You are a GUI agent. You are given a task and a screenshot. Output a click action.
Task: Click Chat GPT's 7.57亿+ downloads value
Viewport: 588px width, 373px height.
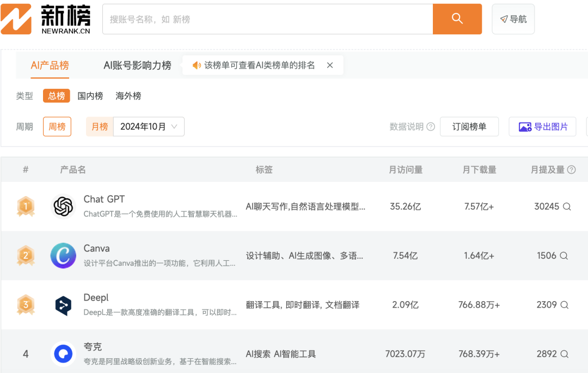[479, 206]
